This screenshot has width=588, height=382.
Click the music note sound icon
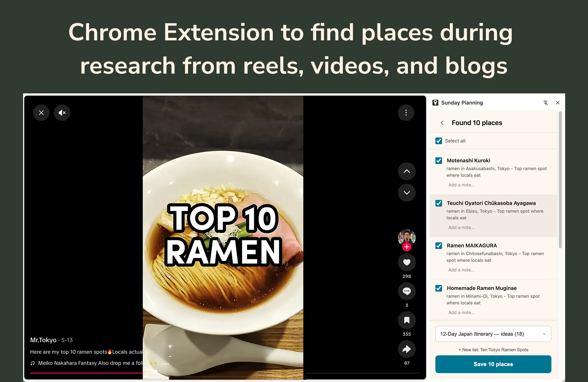(x=33, y=363)
